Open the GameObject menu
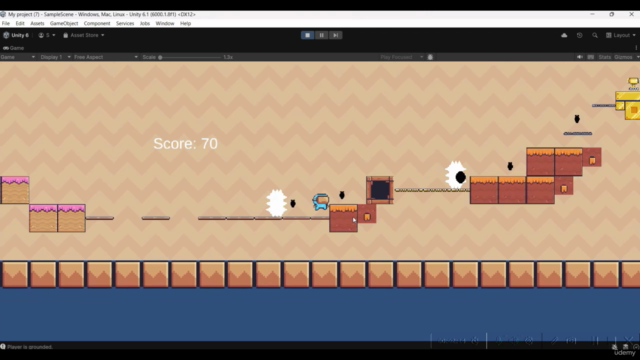This screenshot has height=360, width=640. [64, 23]
